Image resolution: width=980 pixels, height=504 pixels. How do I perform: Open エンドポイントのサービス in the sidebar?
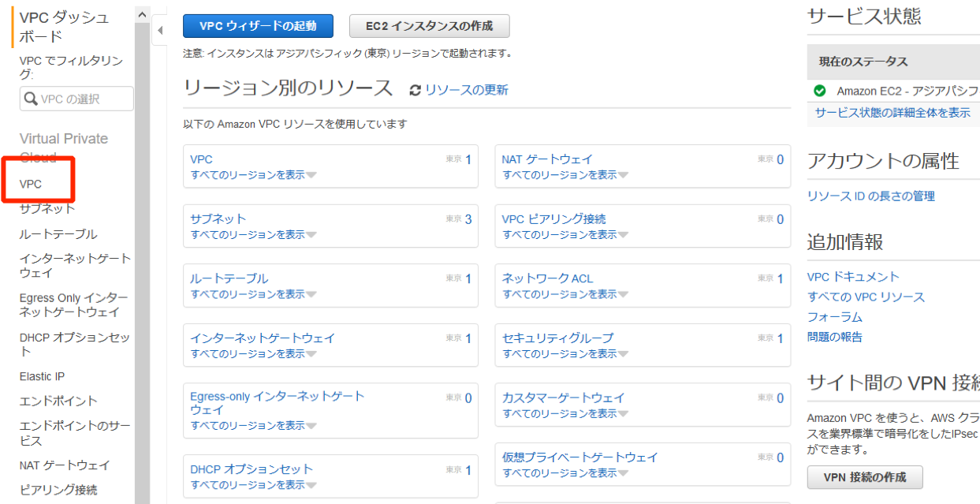pos(75,433)
